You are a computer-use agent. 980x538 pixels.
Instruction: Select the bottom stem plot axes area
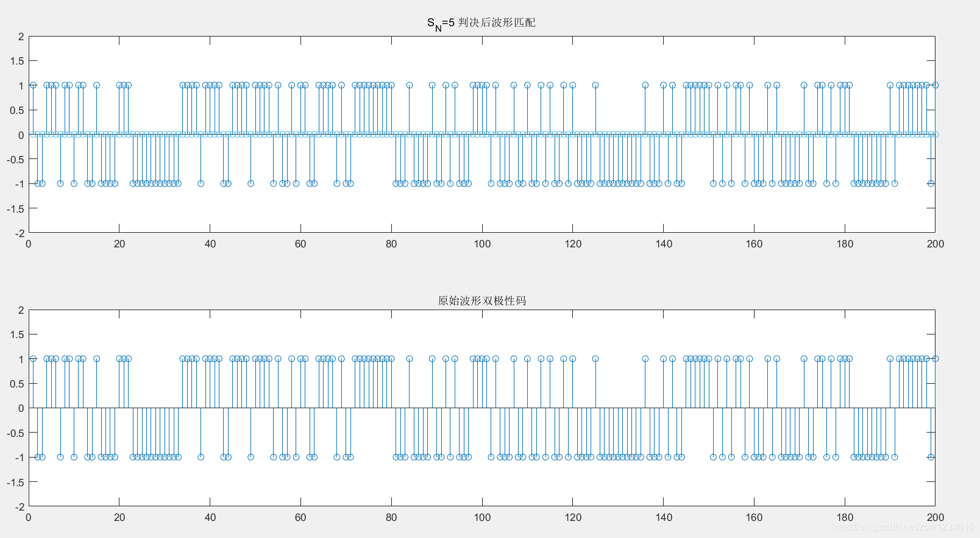[482, 408]
